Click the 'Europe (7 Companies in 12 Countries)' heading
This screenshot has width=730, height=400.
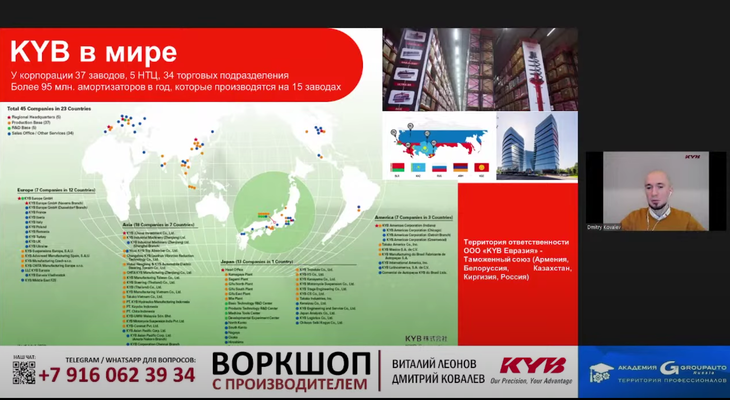tap(56, 190)
